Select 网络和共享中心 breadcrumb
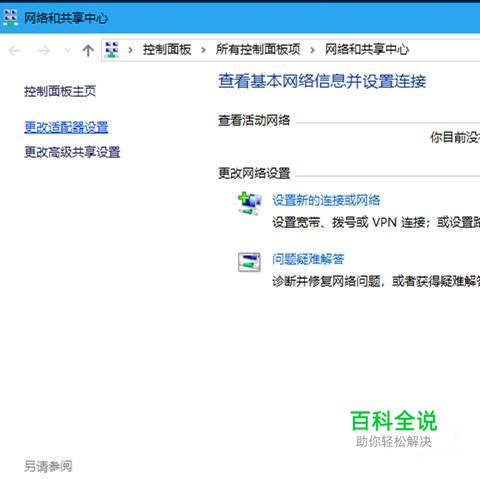The height and width of the screenshot is (480, 480). point(367,50)
